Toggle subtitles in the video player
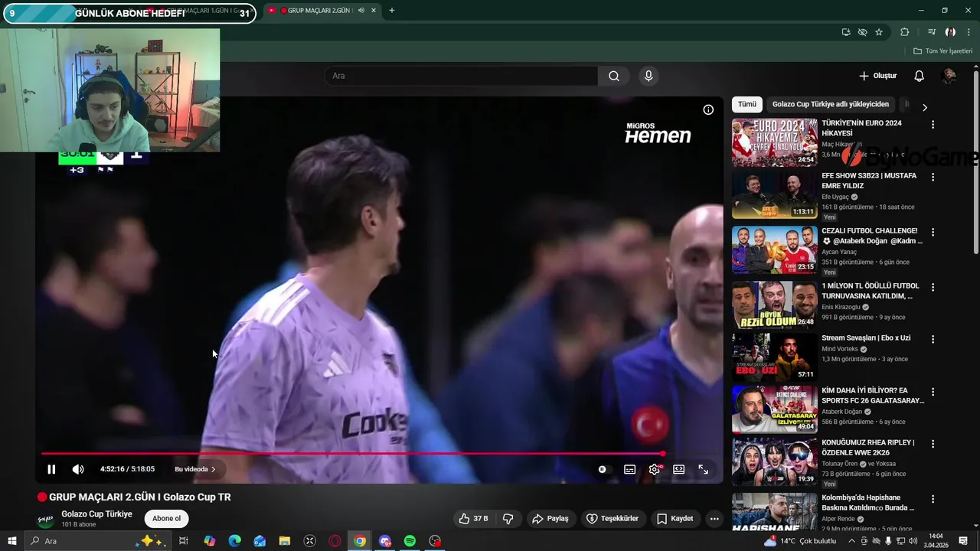 pyautogui.click(x=629, y=469)
